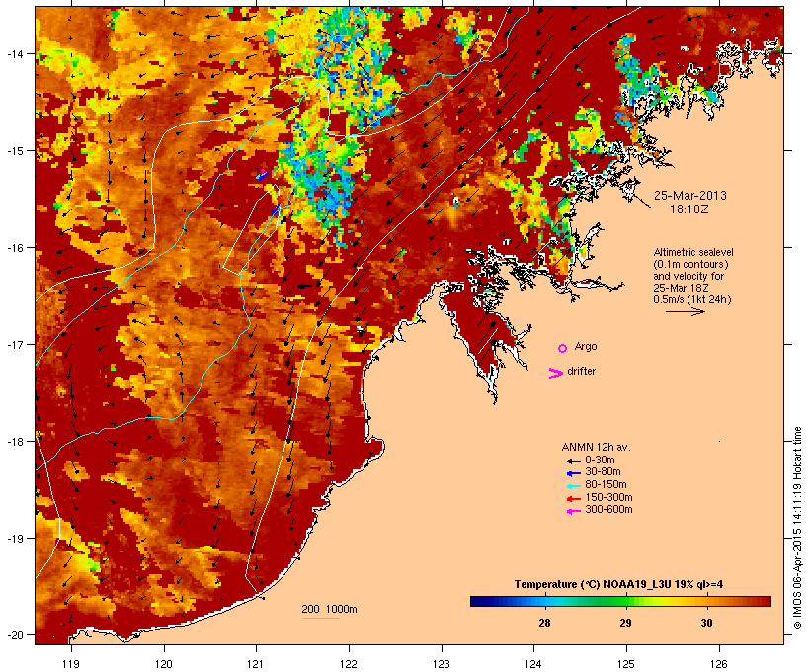Click the IMOS copyright vertical text
The image size is (810, 672).
pos(797,528)
